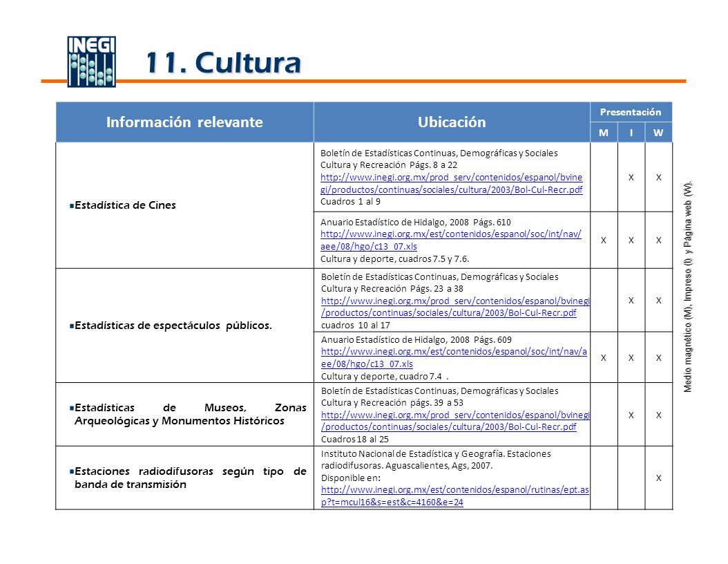Click the text 'cuadros 10 al 17'
728x564 pixels.
356,326
